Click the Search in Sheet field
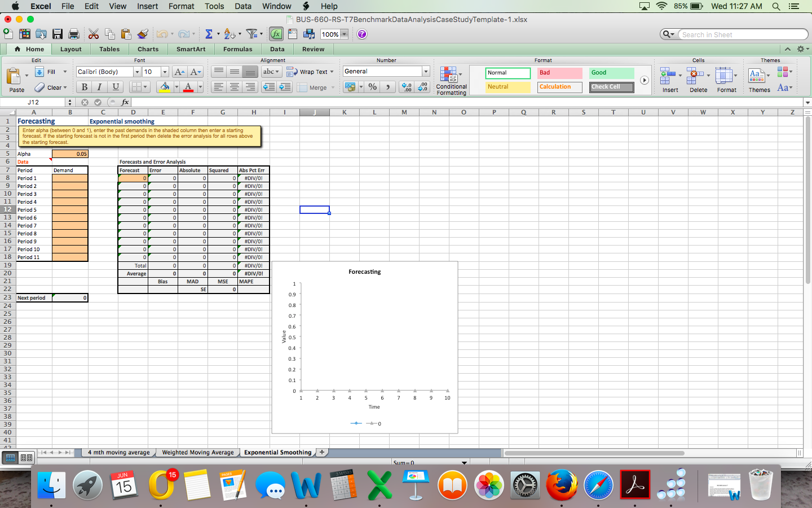Screen dimensions: 812x508 pos(743,34)
